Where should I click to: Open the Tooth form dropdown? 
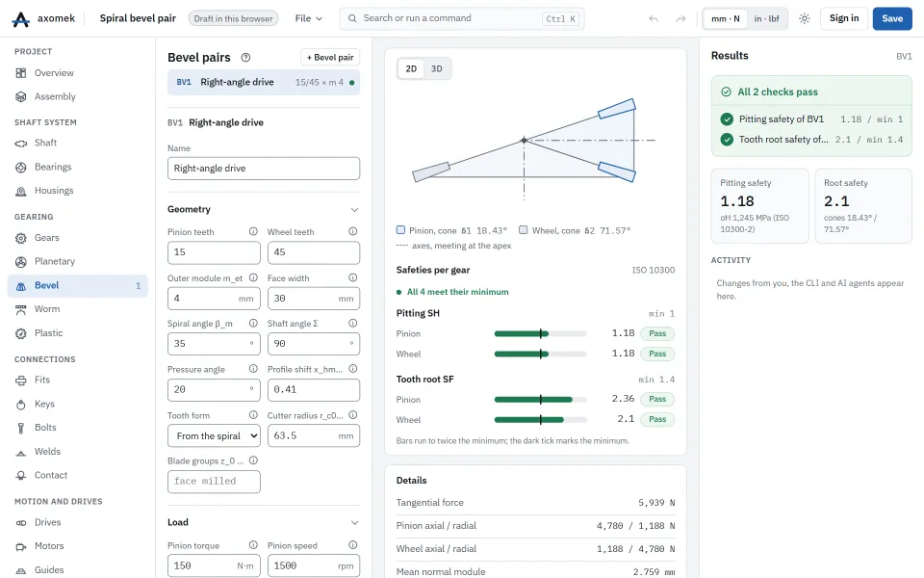tap(214, 435)
